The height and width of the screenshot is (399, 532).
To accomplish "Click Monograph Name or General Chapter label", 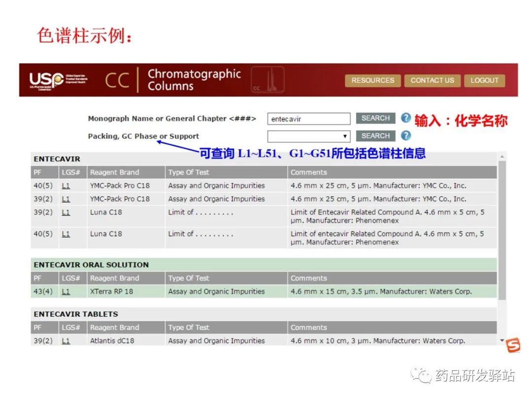I will [x=172, y=119].
